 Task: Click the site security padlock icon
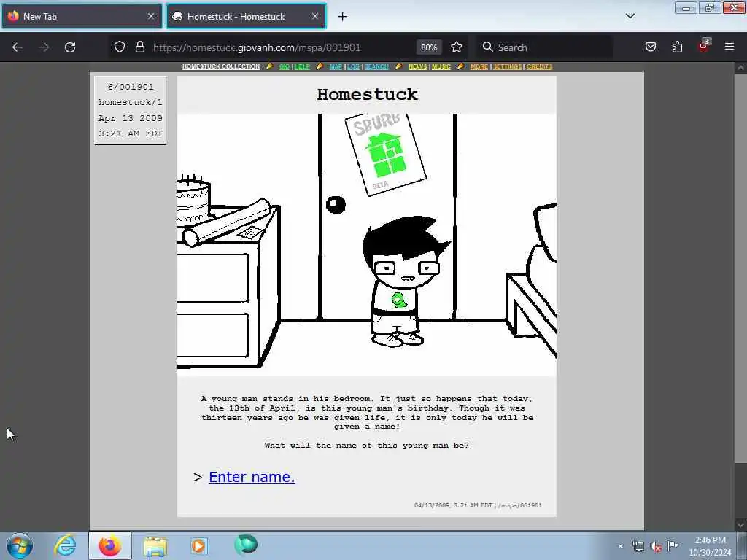[139, 47]
